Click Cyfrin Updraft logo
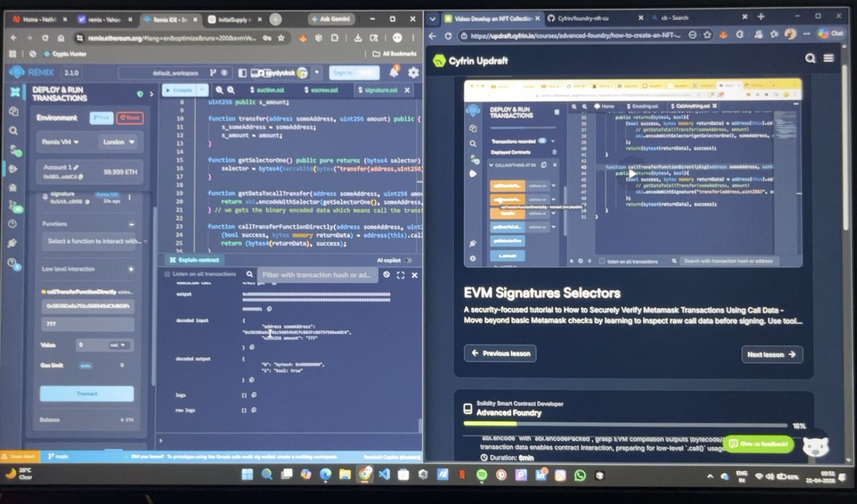This screenshot has width=857, height=504. point(471,61)
